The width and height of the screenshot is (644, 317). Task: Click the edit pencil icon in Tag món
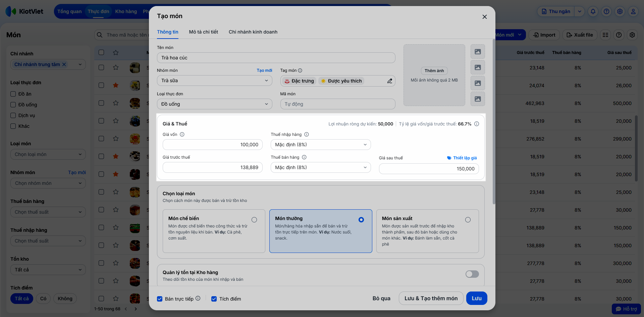[x=389, y=81]
